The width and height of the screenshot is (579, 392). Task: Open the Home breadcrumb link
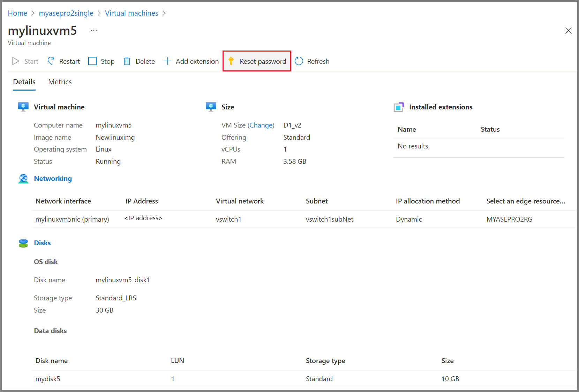coord(17,13)
